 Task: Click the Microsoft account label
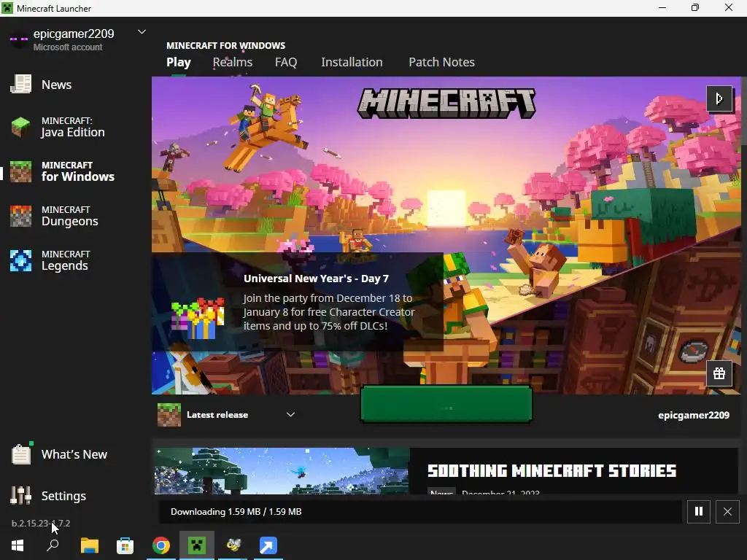pyautogui.click(x=68, y=47)
